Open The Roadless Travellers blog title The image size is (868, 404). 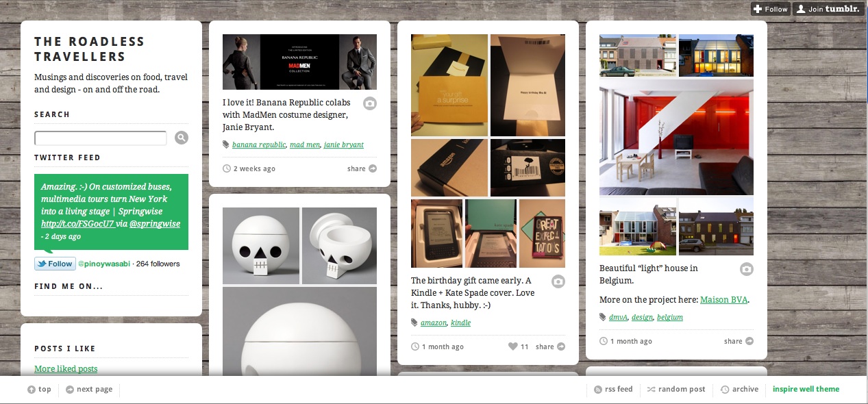click(x=89, y=49)
